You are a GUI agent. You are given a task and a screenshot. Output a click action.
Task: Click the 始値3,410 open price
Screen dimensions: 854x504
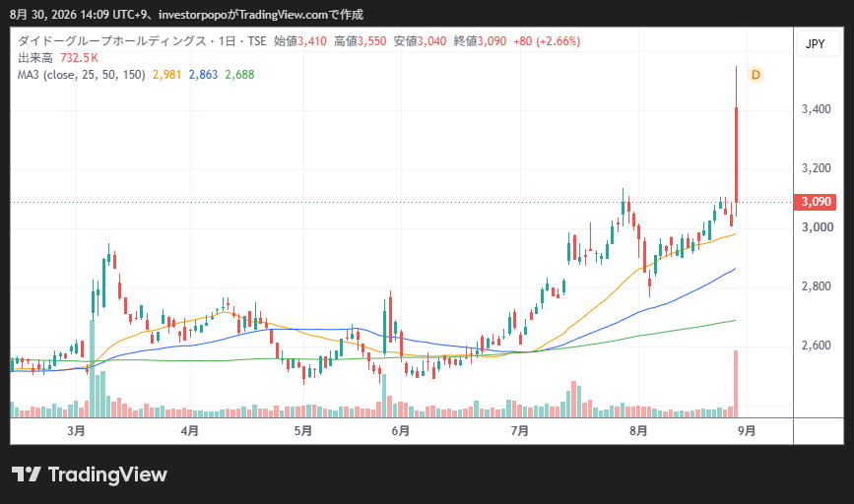coord(300,41)
